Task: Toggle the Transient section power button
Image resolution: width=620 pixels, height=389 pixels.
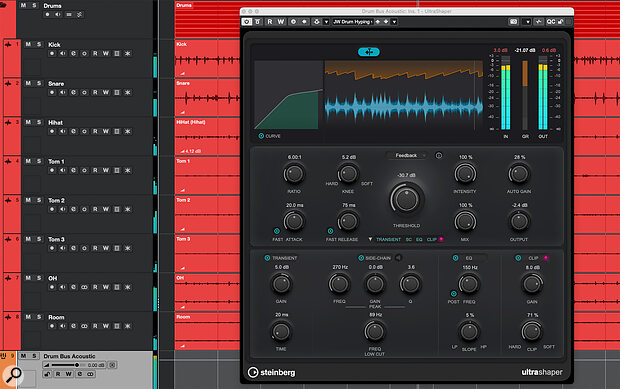Action: click(x=267, y=258)
